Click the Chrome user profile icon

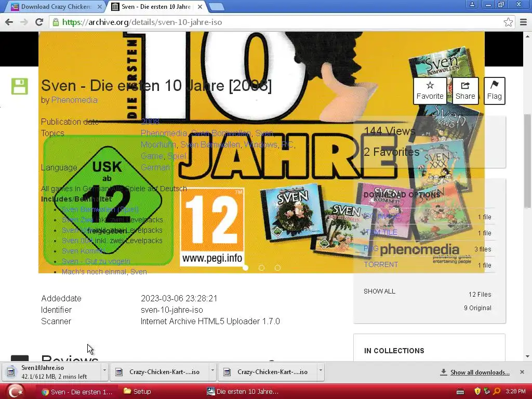coord(472,4)
